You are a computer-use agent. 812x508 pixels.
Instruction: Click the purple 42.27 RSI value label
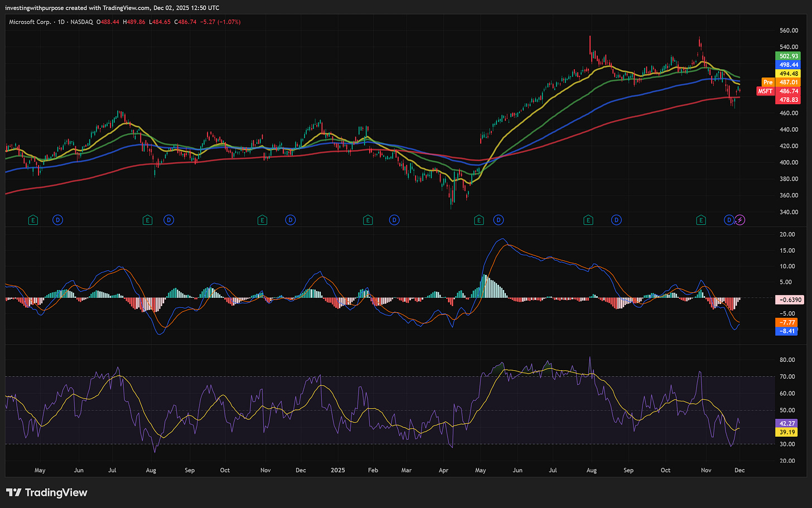pyautogui.click(x=787, y=423)
